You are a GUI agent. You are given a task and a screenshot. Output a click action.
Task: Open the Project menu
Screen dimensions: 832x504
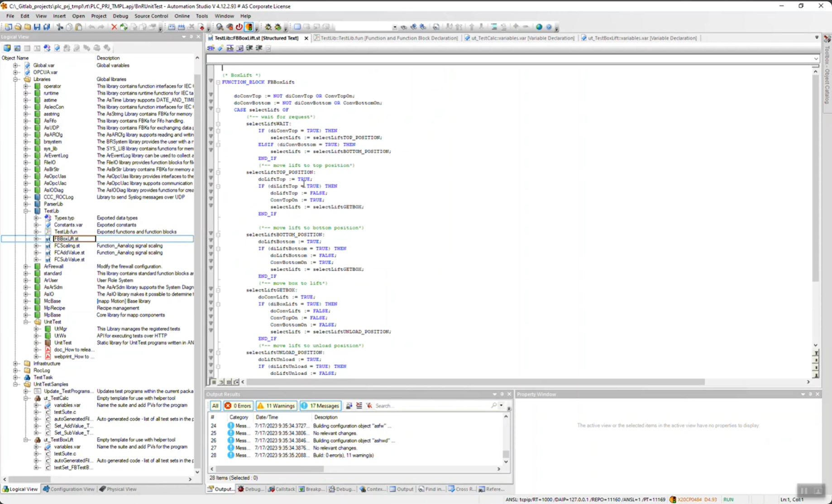(99, 16)
